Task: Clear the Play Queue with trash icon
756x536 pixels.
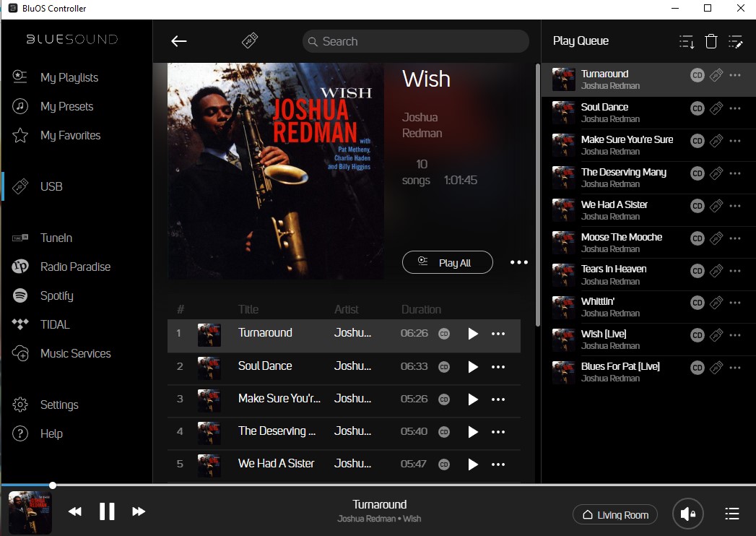Action: click(x=711, y=41)
